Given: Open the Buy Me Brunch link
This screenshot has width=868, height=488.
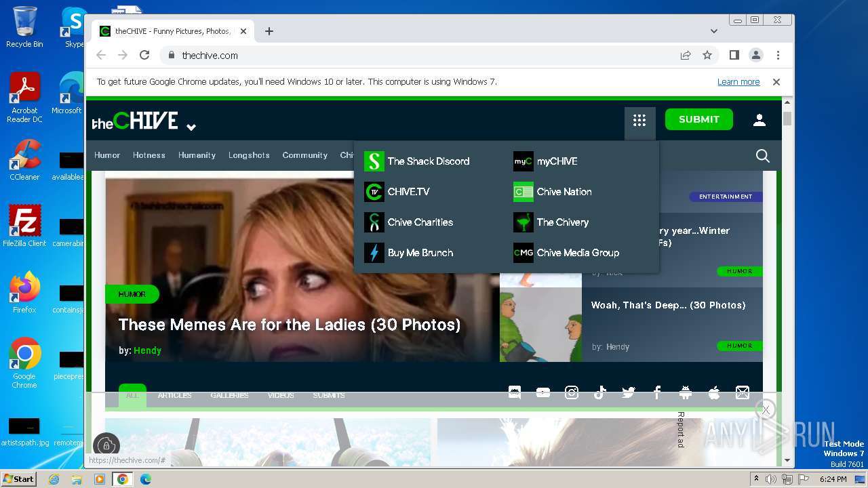Looking at the screenshot, I should coord(420,253).
